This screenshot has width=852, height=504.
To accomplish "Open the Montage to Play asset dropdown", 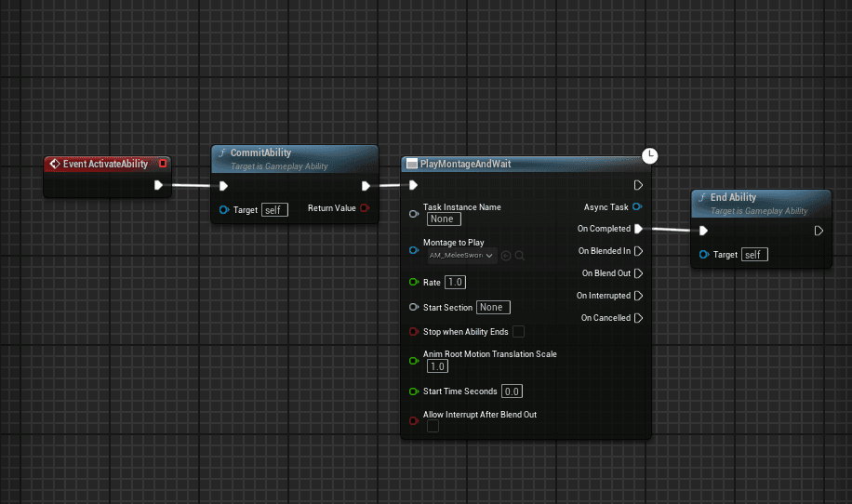I will tap(460, 256).
